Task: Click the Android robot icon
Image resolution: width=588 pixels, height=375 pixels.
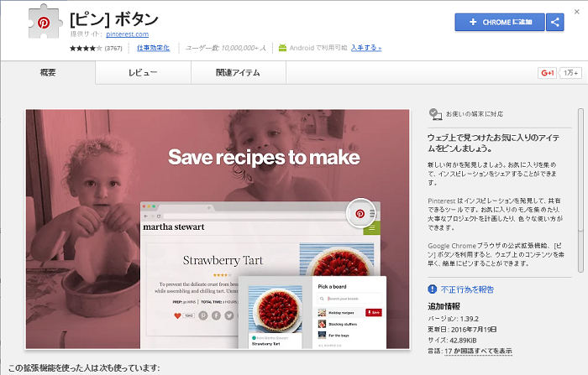Action: [282, 48]
